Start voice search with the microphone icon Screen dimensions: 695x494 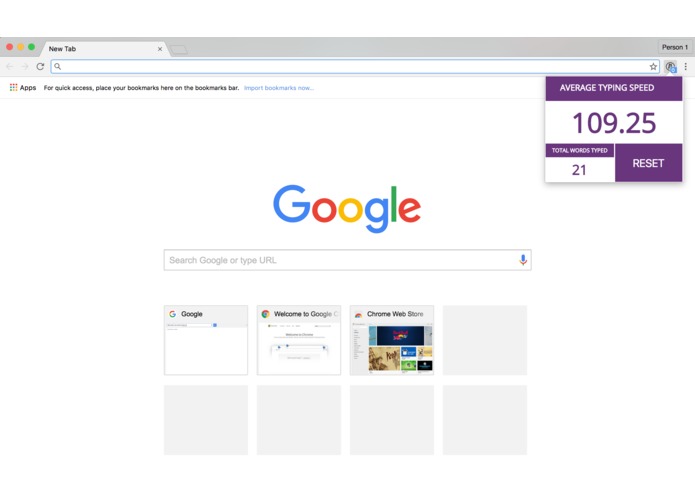click(523, 260)
